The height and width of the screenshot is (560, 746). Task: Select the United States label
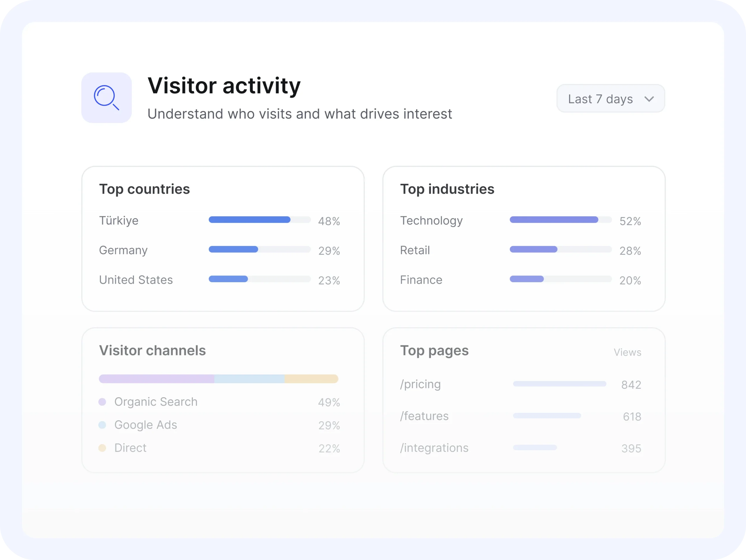[136, 280]
